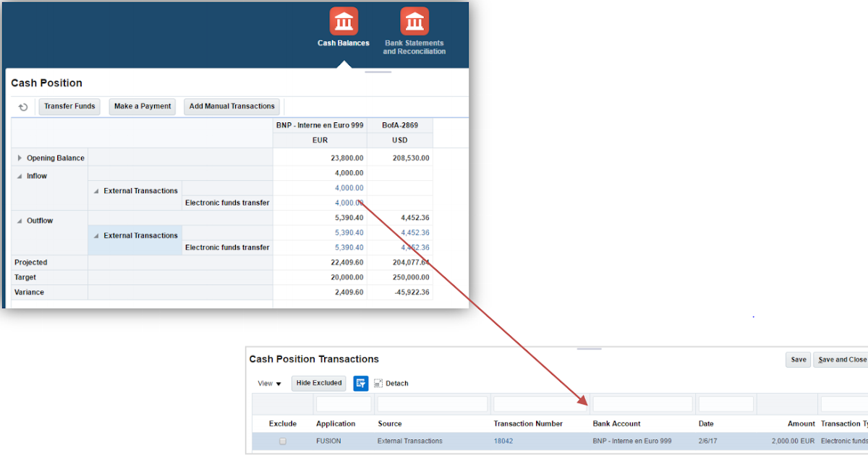This screenshot has width=868, height=456.
Task: Collapse External Transactions under Inflow
Action: (x=95, y=190)
